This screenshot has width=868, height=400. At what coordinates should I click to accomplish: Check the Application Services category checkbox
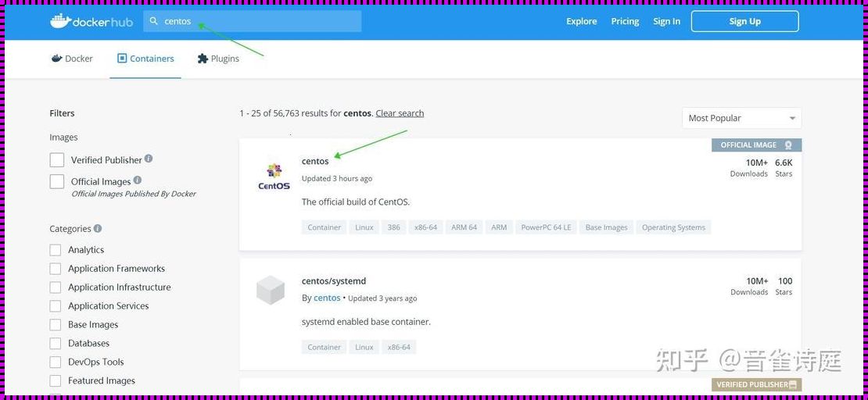click(56, 306)
